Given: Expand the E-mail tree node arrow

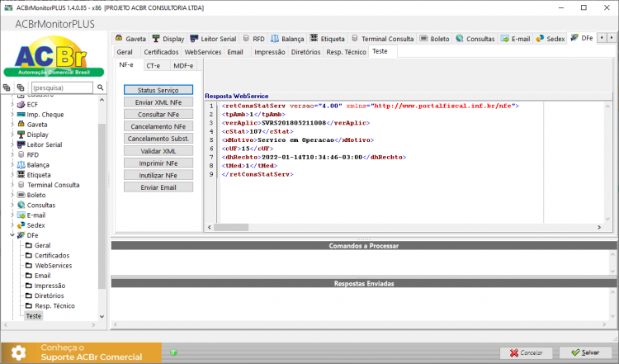Looking at the screenshot, I should coord(12,215).
